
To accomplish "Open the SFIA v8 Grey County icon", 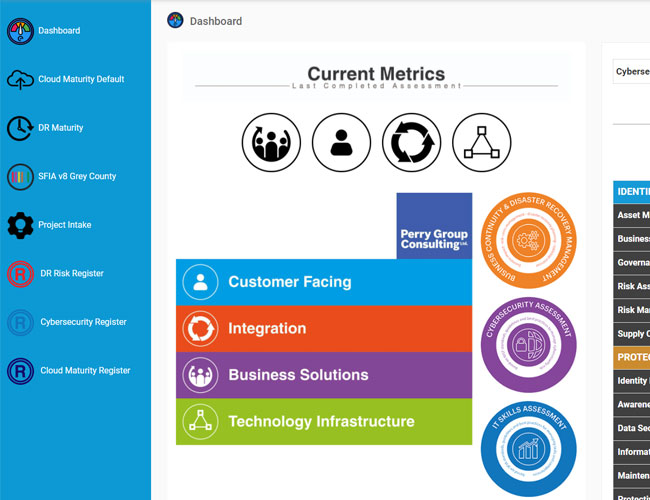I will tap(20, 177).
